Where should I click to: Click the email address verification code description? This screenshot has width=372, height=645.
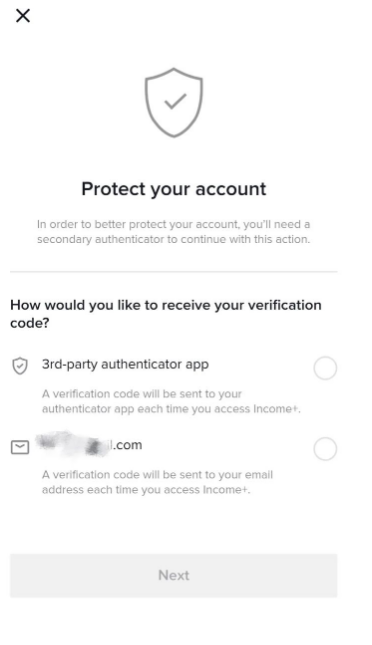click(x=157, y=482)
